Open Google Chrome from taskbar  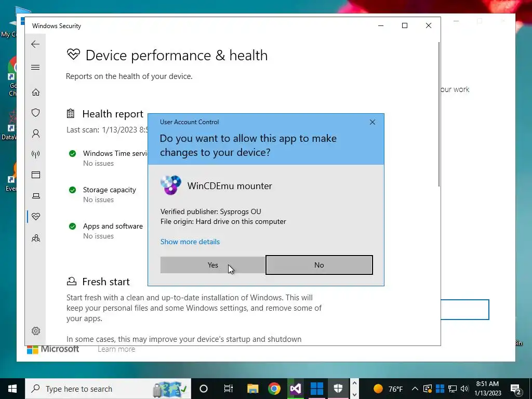pos(274,389)
